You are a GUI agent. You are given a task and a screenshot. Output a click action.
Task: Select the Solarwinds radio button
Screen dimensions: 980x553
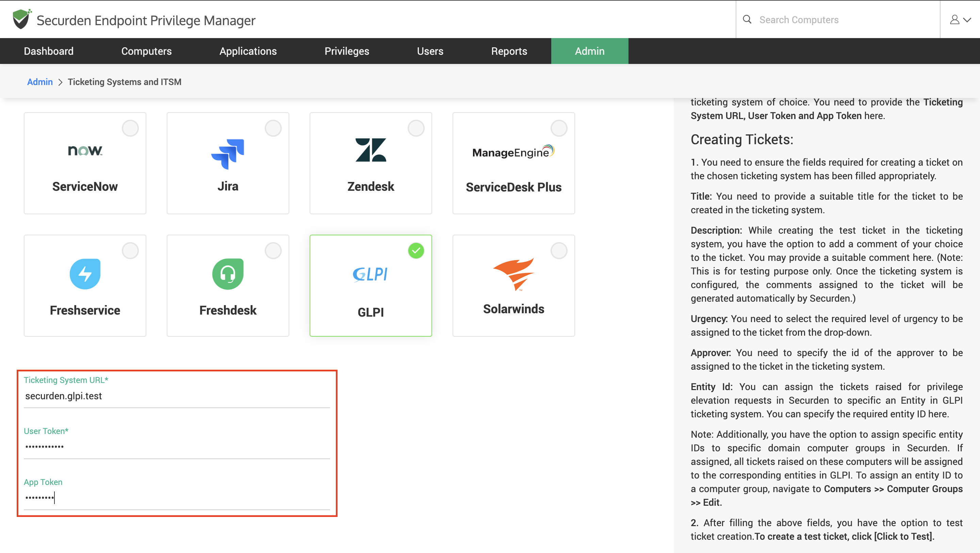[559, 251]
